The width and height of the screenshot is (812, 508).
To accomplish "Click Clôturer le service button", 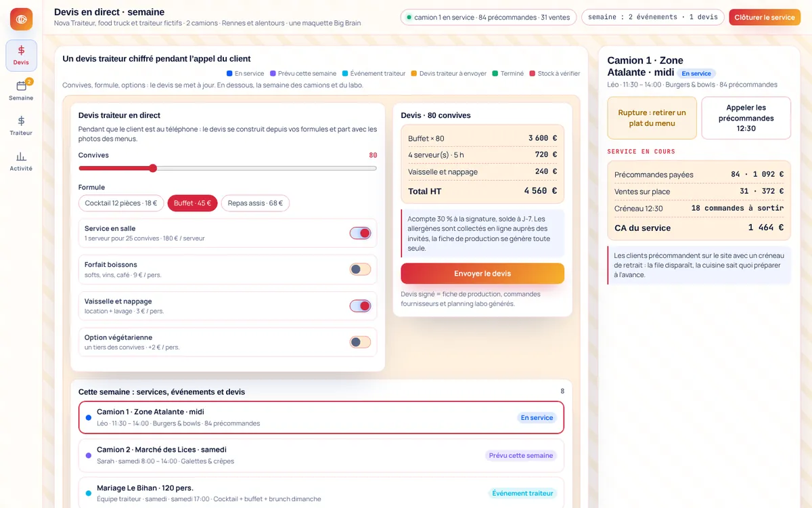I will [x=765, y=18].
